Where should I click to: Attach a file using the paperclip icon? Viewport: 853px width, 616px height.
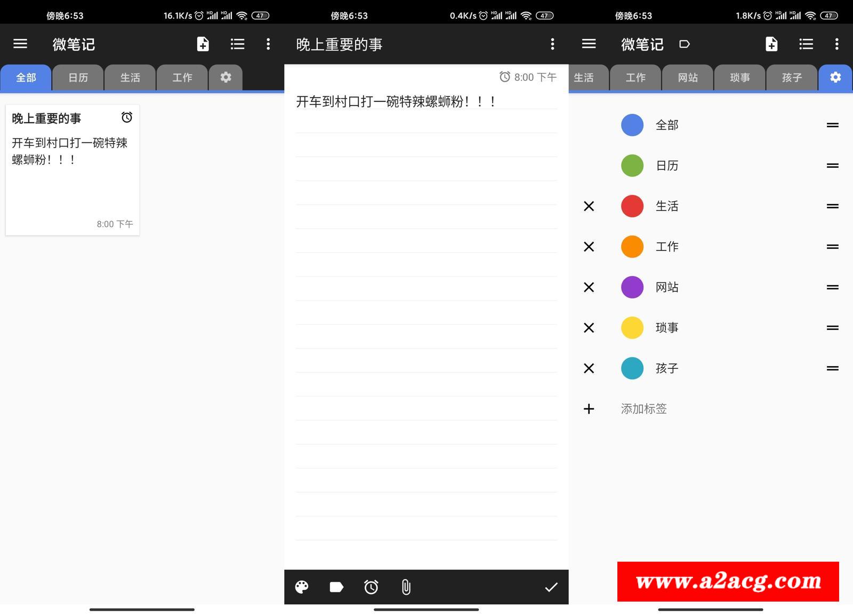click(406, 587)
